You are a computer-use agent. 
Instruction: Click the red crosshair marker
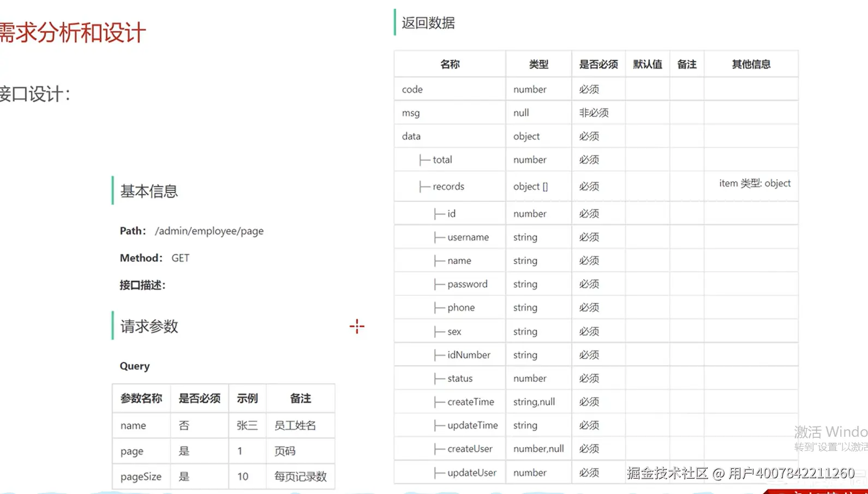point(357,327)
